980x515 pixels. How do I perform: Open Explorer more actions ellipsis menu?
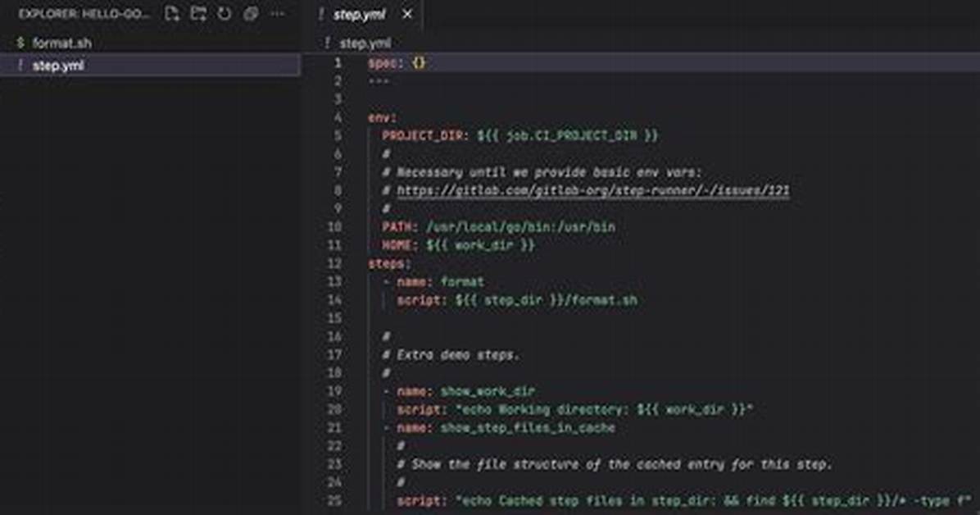click(277, 14)
